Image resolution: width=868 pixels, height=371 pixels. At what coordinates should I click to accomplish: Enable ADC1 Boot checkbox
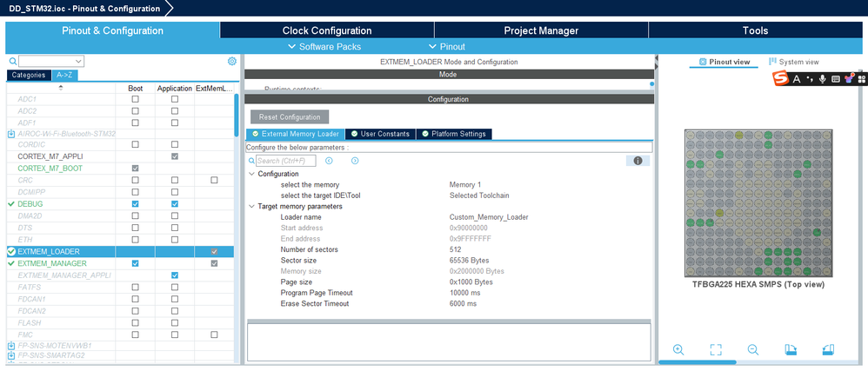point(135,99)
